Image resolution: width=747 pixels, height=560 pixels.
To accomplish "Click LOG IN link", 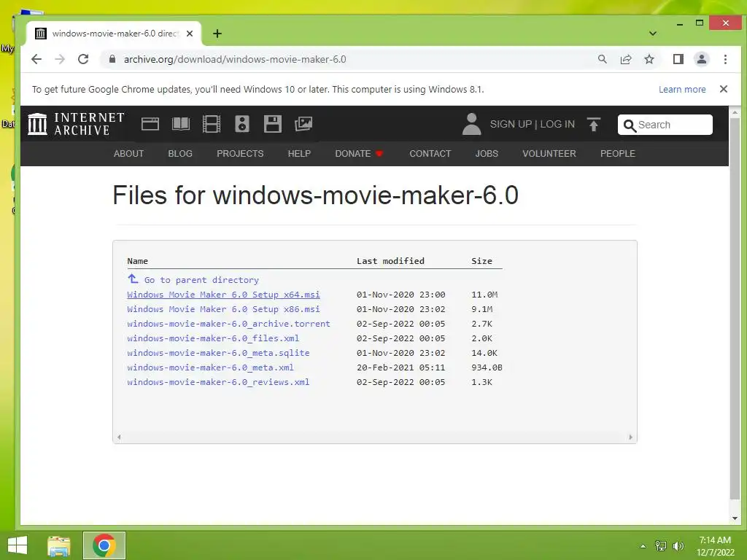I will point(557,124).
